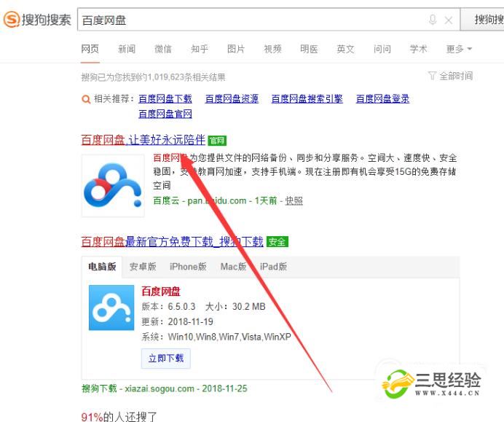Screen dimensions: 504x422
Task: Click the orange related-search magnifier icon
Action: 86,99
